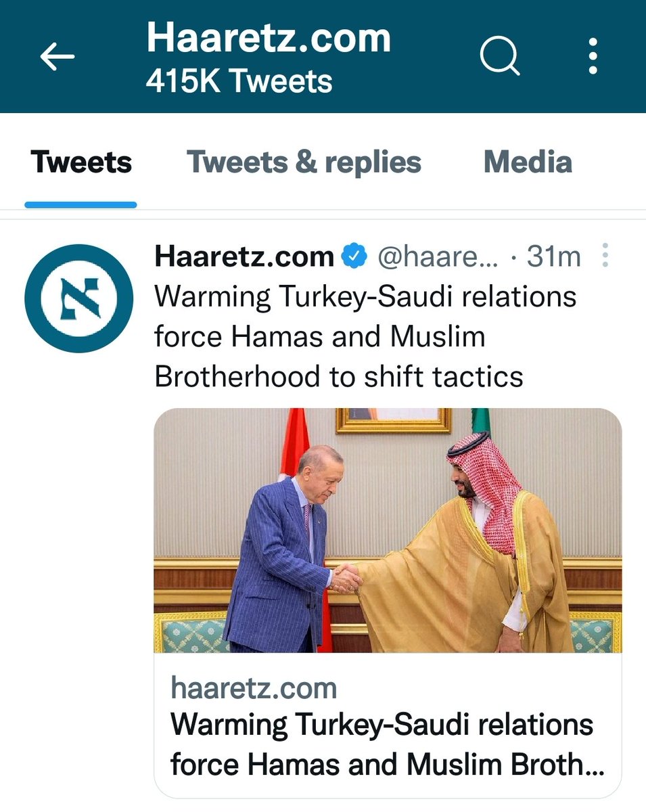
Task: Open the search magnifier icon
Action: click(x=499, y=56)
